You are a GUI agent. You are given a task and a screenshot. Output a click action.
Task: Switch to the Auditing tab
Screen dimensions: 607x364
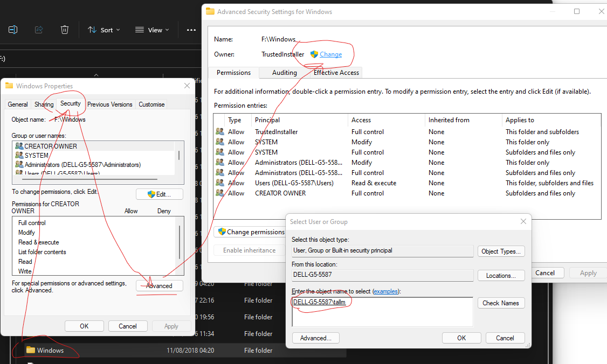point(284,73)
